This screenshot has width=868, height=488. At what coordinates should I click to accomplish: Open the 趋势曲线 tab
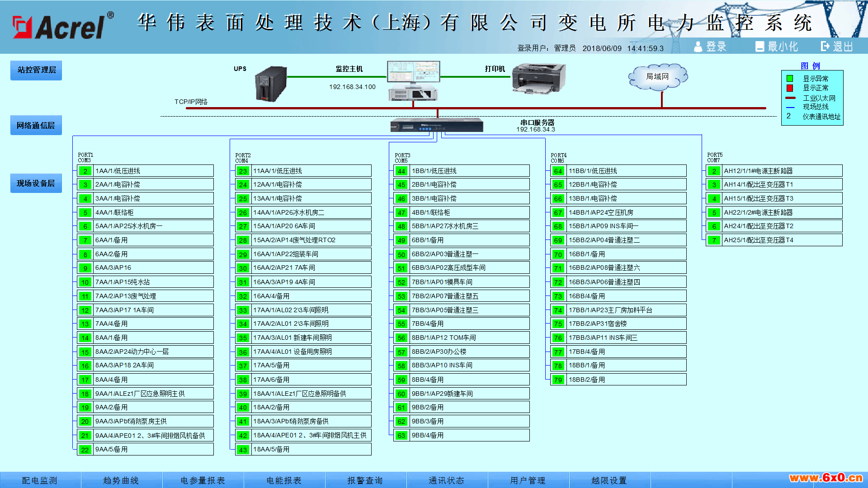[121, 480]
